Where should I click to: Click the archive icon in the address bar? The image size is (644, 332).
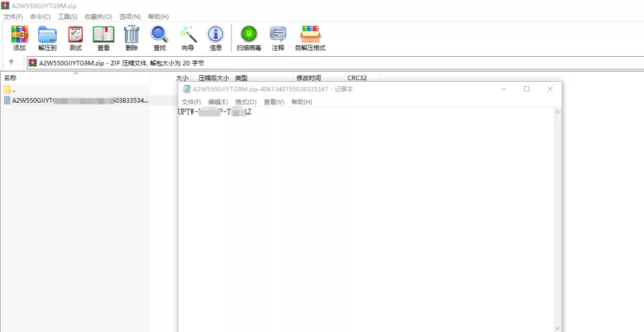point(33,63)
